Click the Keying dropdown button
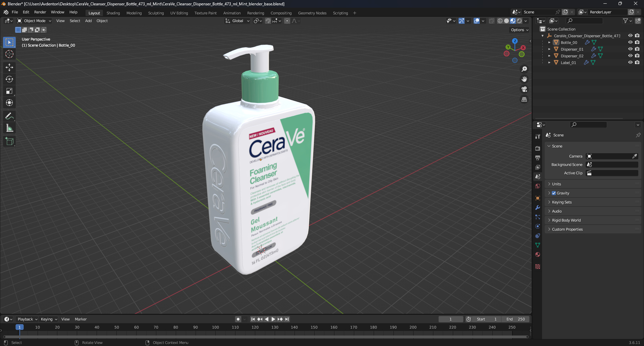The width and height of the screenshot is (644, 346). (49, 319)
